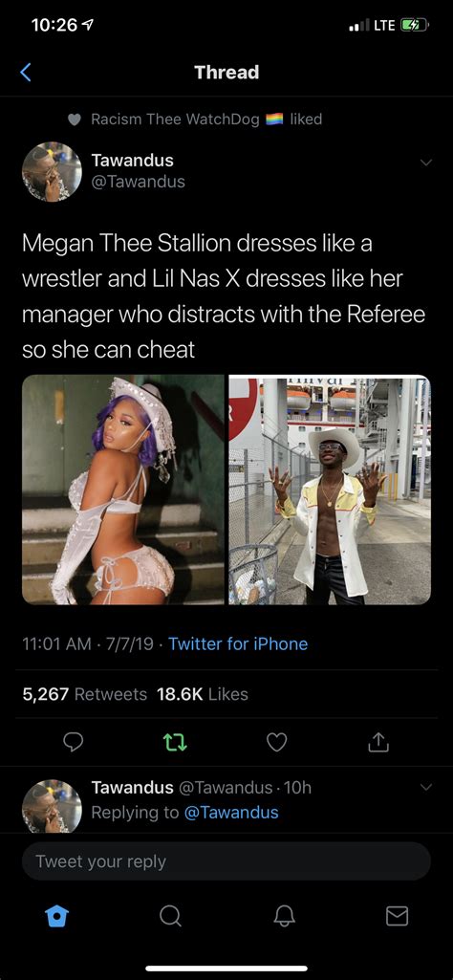The width and height of the screenshot is (453, 980).
Task: Expand tweet options chevron beside Tawandus
Action: tap(425, 163)
